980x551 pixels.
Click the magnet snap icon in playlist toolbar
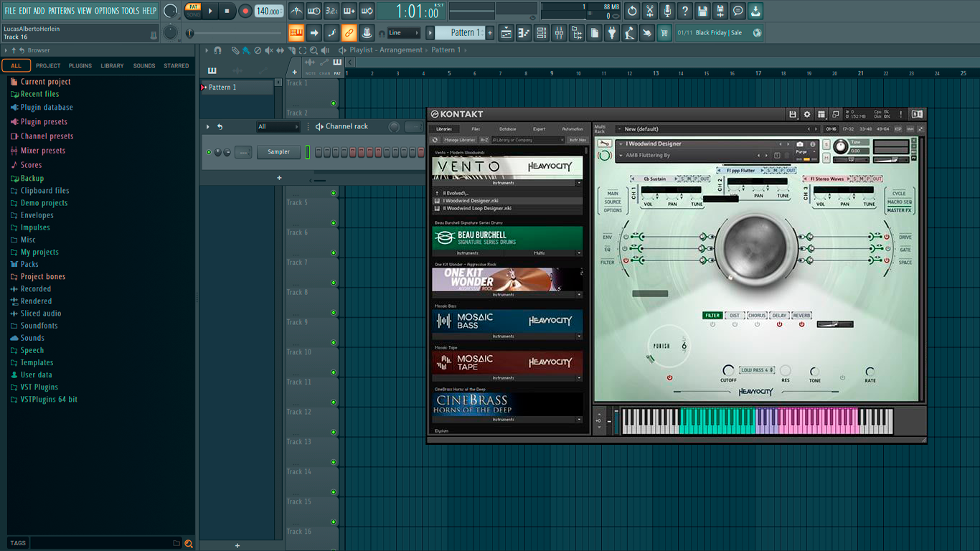click(x=217, y=50)
